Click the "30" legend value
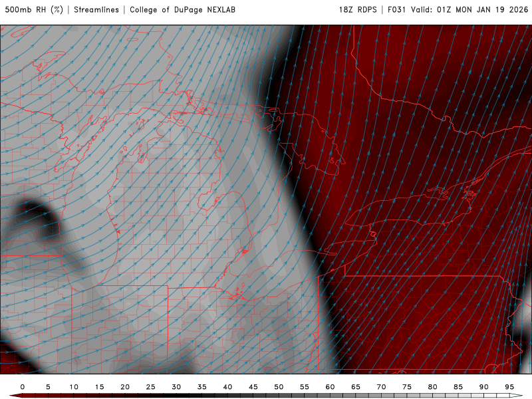This screenshot has height=399, width=532. point(176,387)
